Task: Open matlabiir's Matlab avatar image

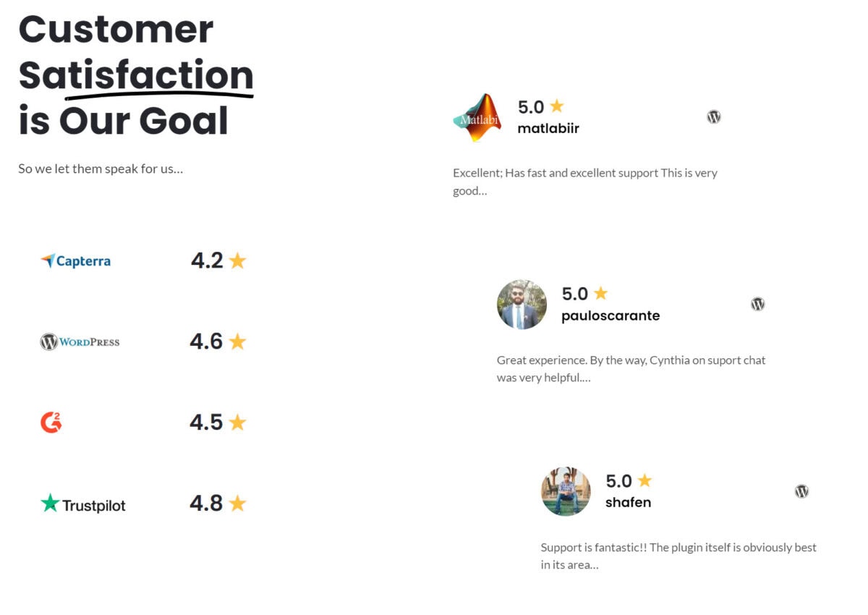Action: point(477,118)
